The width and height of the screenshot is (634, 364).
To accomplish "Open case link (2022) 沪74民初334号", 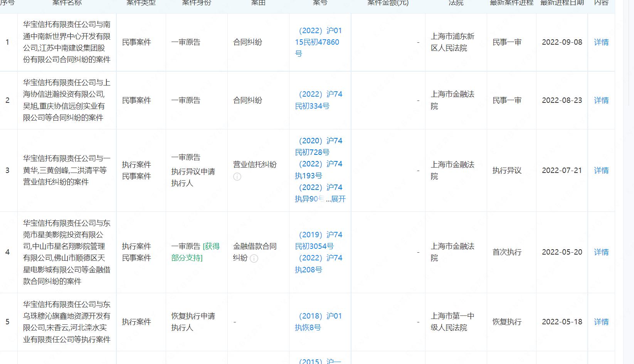I will (319, 100).
